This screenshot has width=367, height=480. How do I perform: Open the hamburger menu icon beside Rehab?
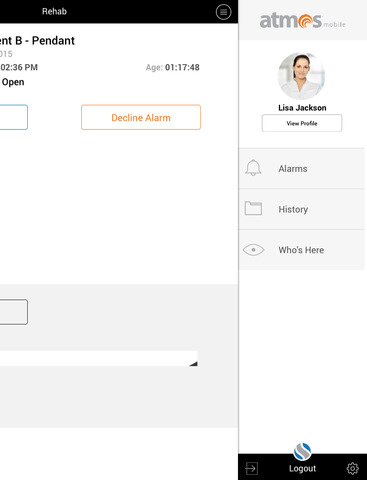click(223, 12)
